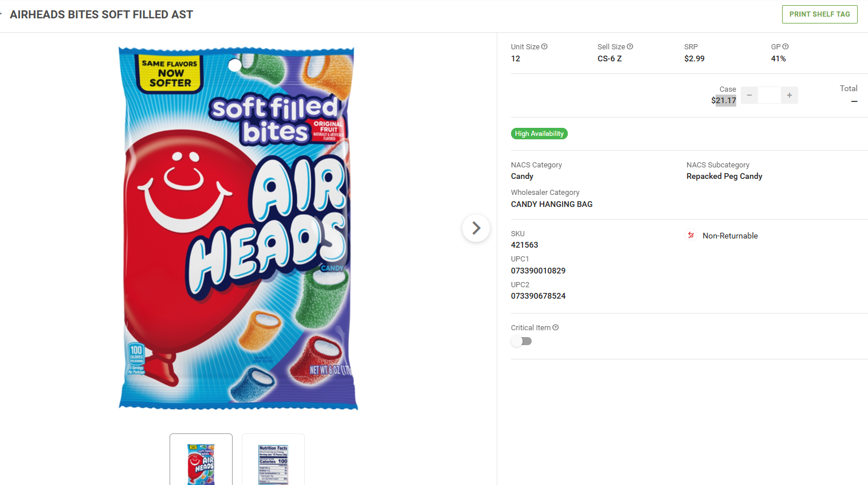Image resolution: width=868 pixels, height=485 pixels.
Task: Click the Airheads Bites Soft Filled title
Action: point(101,14)
